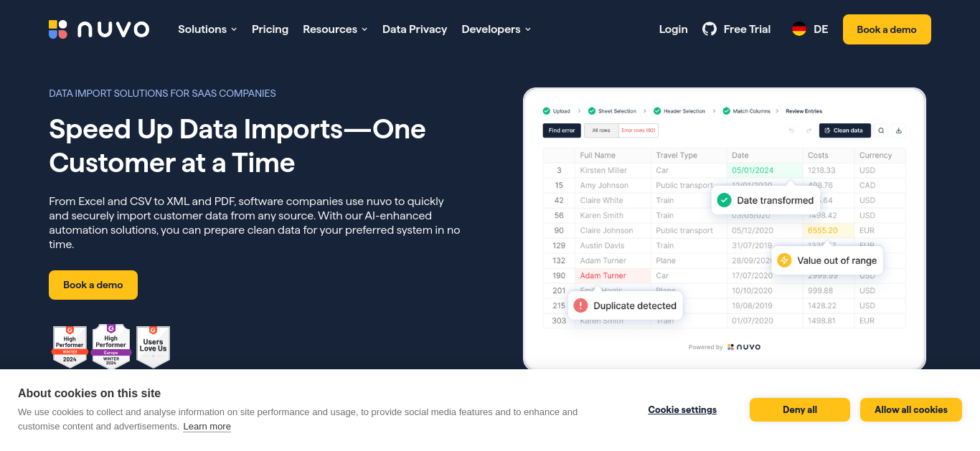Click the CAD currency cell
Screen dimensions: 980x451
coord(880,185)
